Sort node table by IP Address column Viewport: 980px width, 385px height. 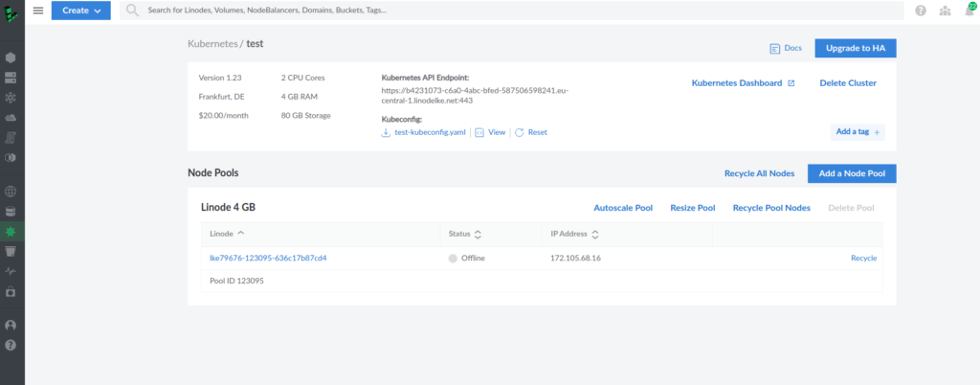click(x=574, y=235)
